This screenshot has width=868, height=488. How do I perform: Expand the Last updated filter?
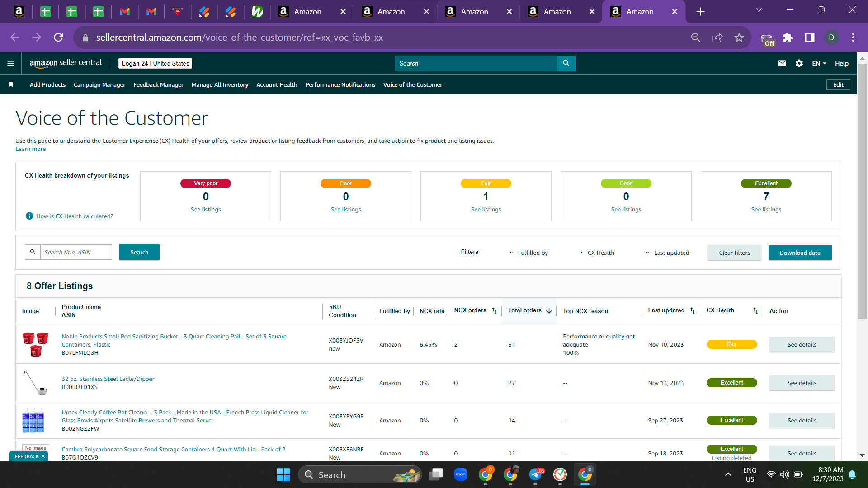(667, 253)
